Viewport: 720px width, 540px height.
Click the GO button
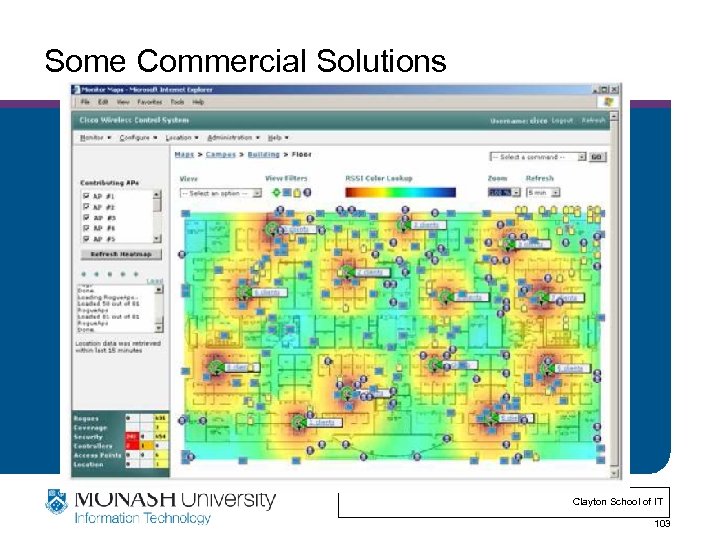pos(597,157)
